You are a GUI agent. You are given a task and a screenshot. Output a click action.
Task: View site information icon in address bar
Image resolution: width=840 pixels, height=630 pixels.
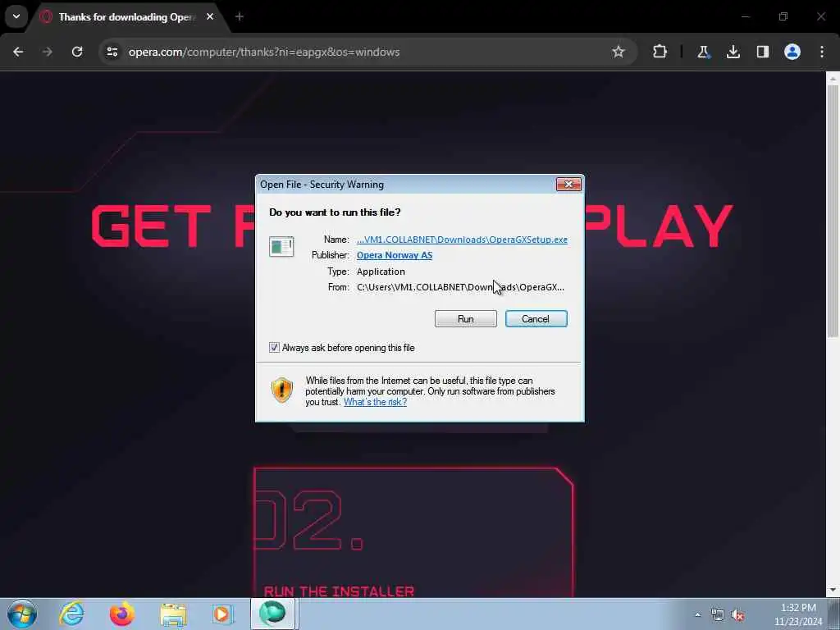pos(112,52)
